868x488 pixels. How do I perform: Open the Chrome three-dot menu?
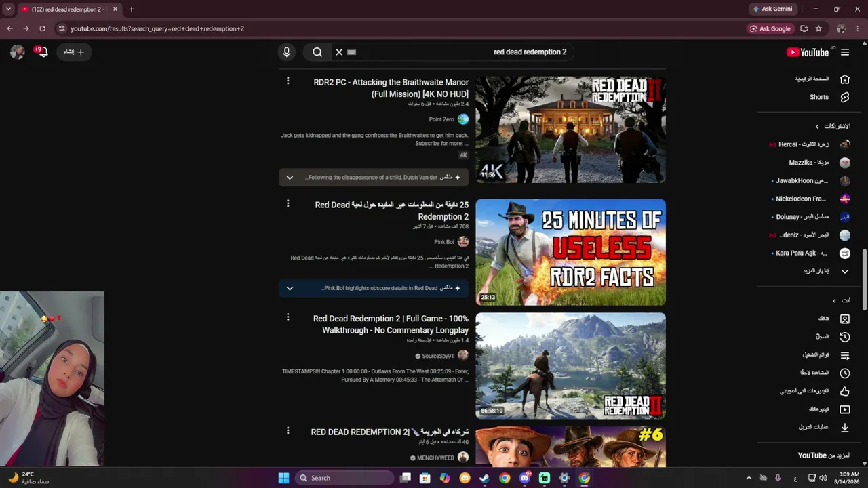[859, 28]
